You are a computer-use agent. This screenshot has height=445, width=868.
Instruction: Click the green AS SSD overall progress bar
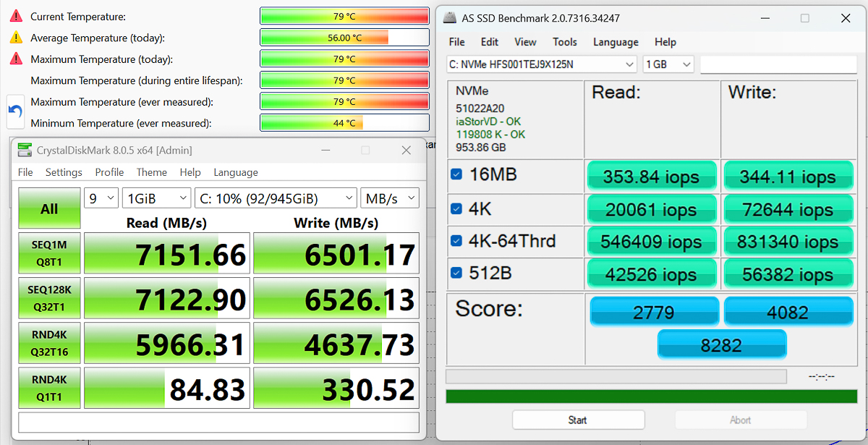651,397
